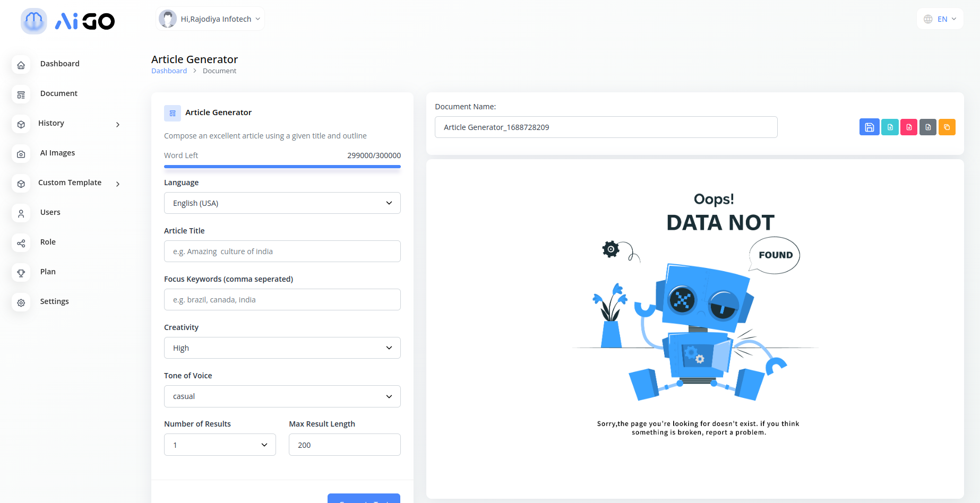Click the Role share icon in sidebar
Image resolution: width=980 pixels, height=503 pixels.
point(21,244)
